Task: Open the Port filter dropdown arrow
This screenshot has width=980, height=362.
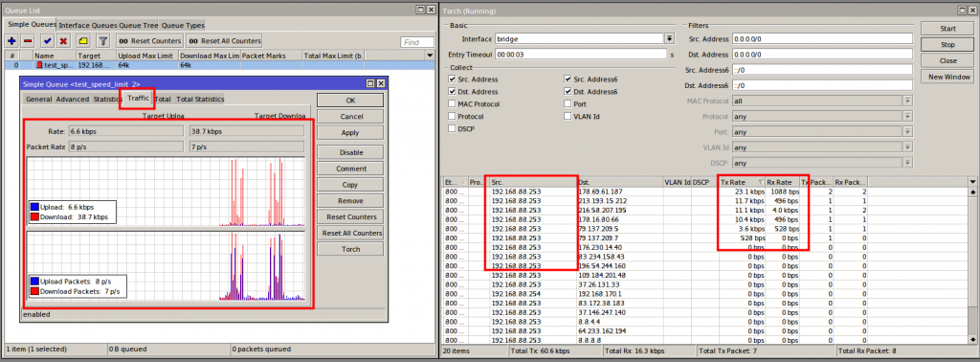Action: pyautogui.click(x=908, y=132)
